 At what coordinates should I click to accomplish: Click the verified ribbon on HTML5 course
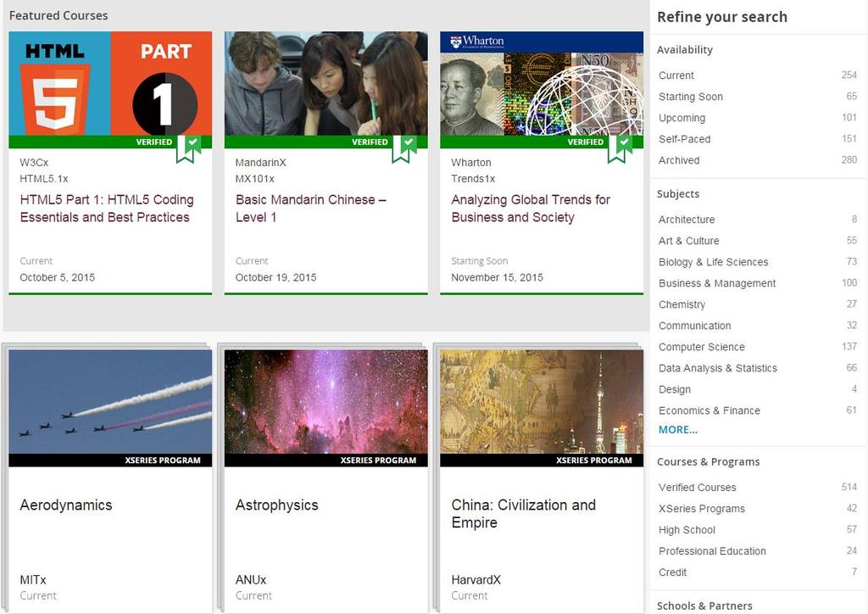tap(188, 148)
